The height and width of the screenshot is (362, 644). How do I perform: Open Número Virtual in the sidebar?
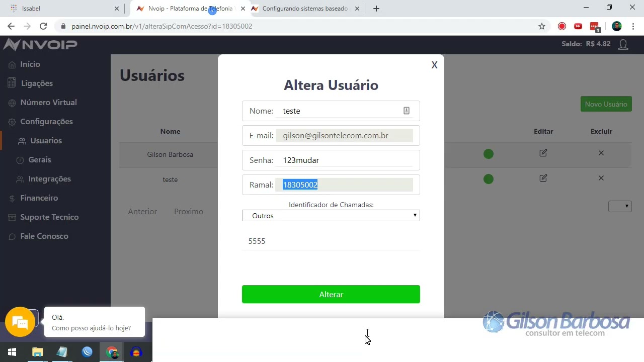tap(48, 103)
